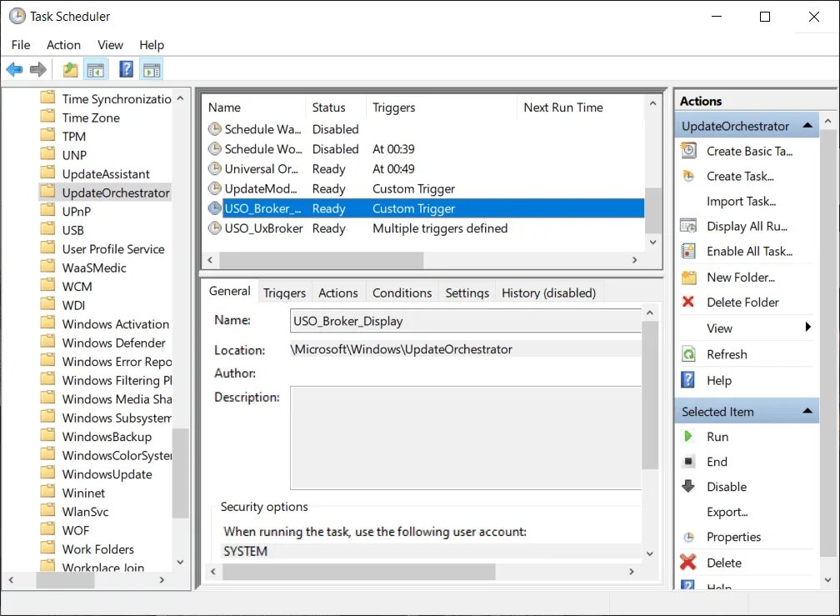This screenshot has height=616, width=840.
Task: Sort tasks by the Name column header
Action: click(254, 108)
